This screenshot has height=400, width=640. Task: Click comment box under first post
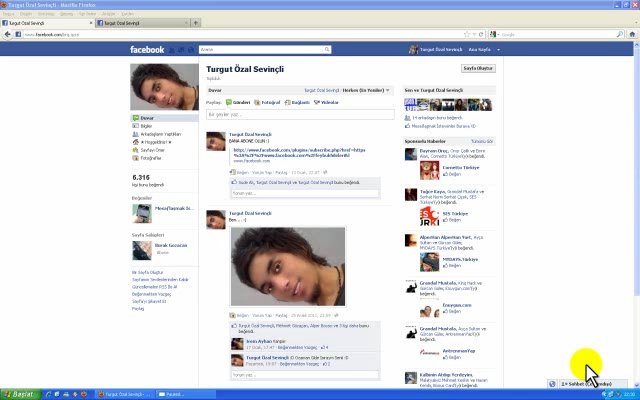point(304,193)
